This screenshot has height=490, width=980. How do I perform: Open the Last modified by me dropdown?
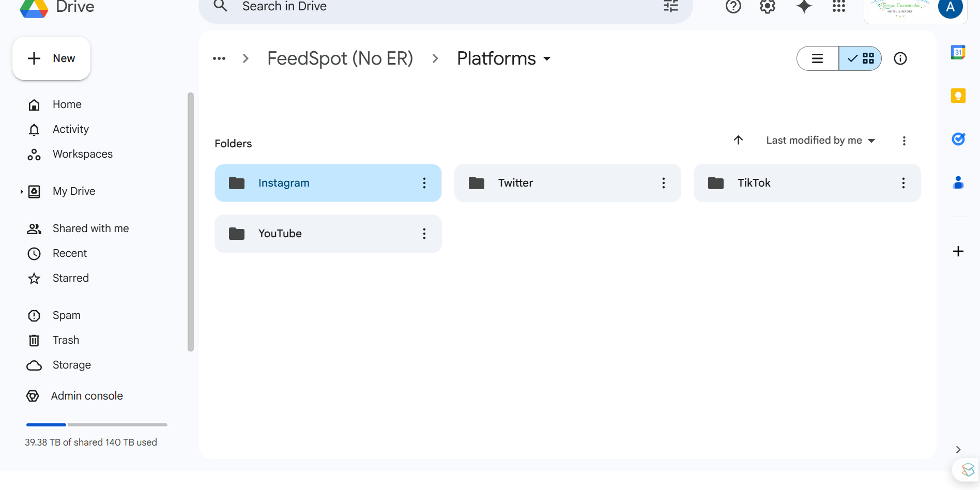820,141
